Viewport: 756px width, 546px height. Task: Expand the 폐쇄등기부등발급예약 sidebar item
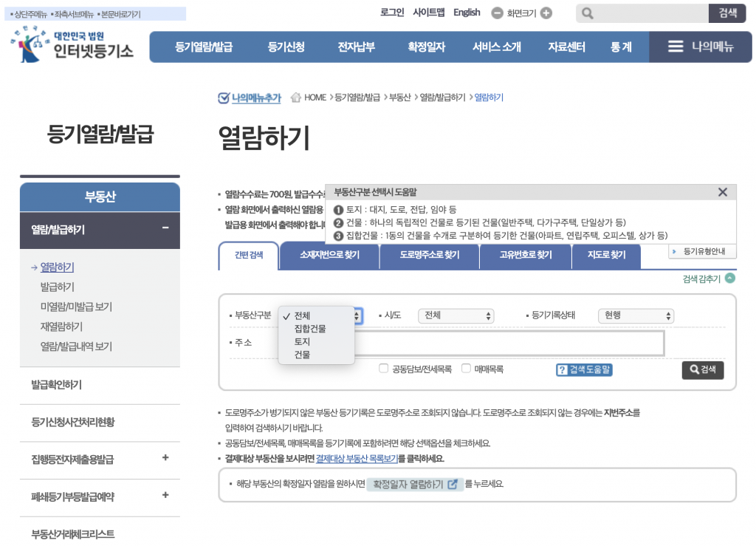pos(165,495)
